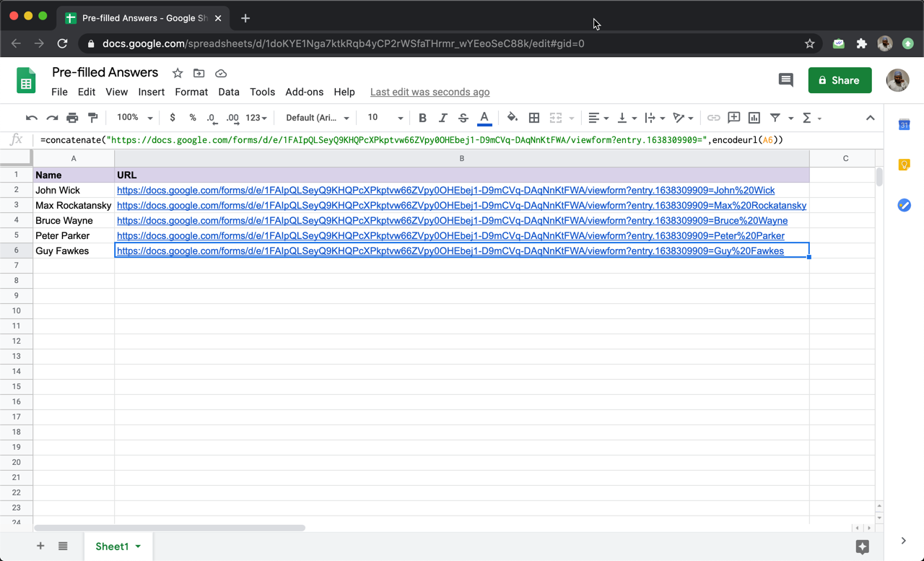Apply strikethrough formatting
The image size is (924, 561).
463,117
